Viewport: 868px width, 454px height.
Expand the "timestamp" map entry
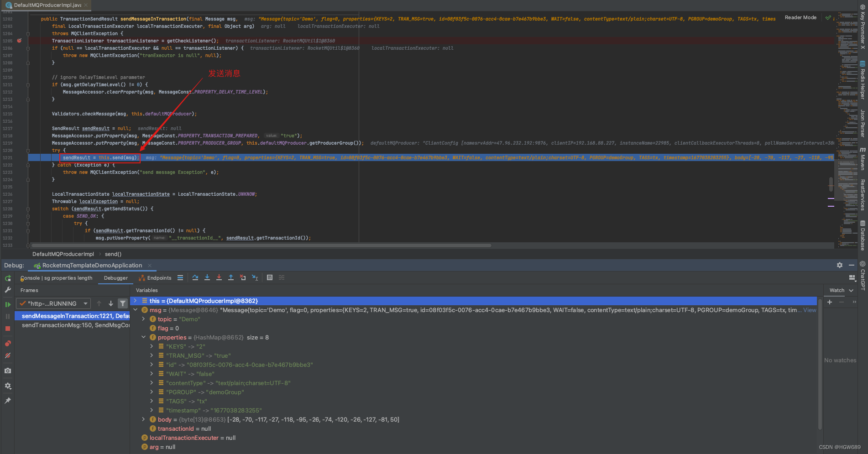[x=152, y=410]
